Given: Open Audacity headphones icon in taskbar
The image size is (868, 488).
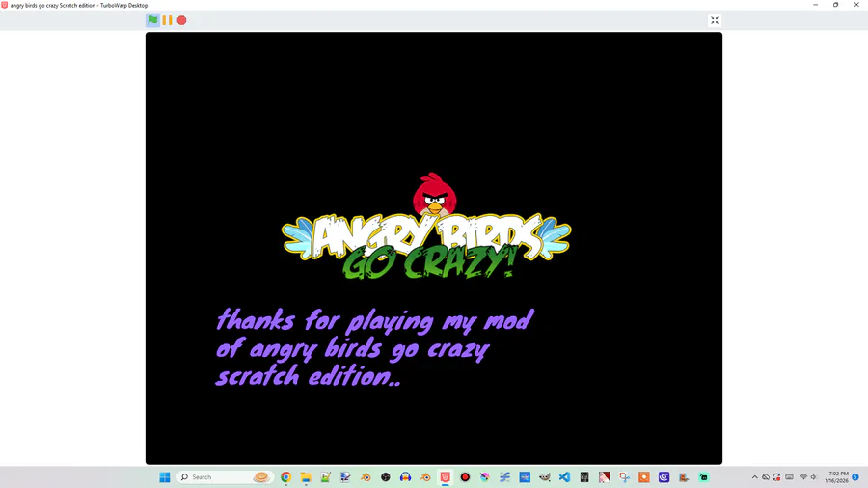Looking at the screenshot, I should pyautogui.click(x=405, y=477).
